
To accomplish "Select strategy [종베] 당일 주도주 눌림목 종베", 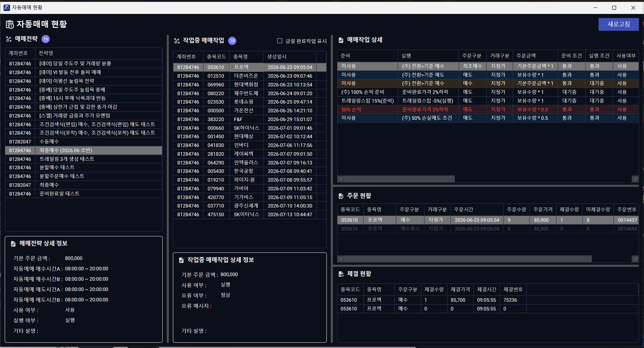I will point(84,90).
